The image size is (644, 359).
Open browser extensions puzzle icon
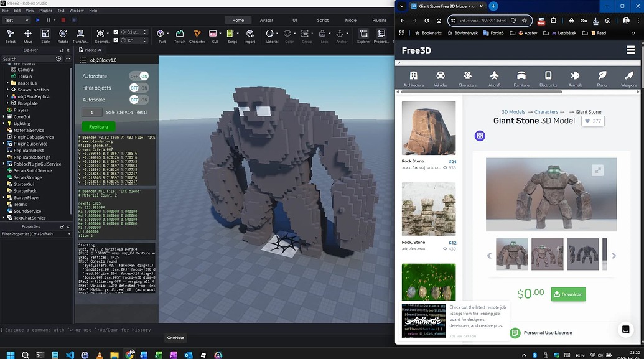(554, 21)
